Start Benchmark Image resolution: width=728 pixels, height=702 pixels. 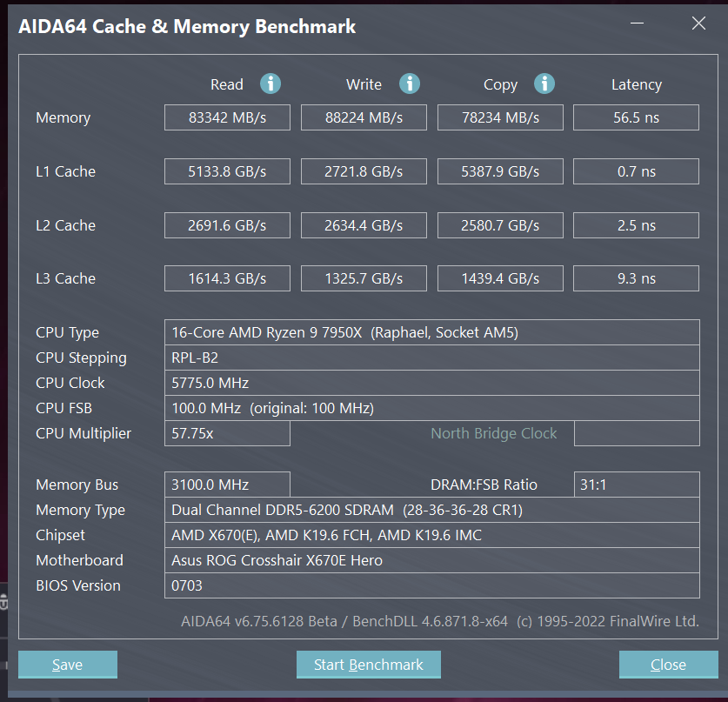pyautogui.click(x=369, y=665)
